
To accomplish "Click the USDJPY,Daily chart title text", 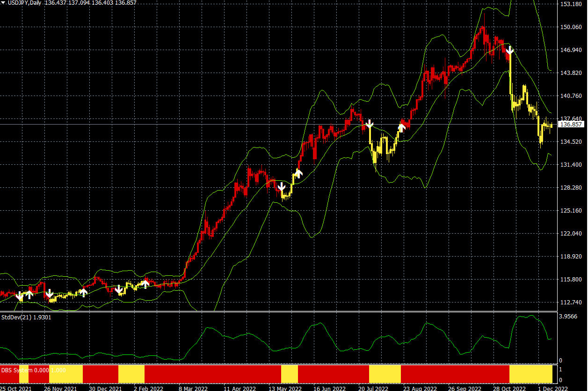I will tap(24, 3).
